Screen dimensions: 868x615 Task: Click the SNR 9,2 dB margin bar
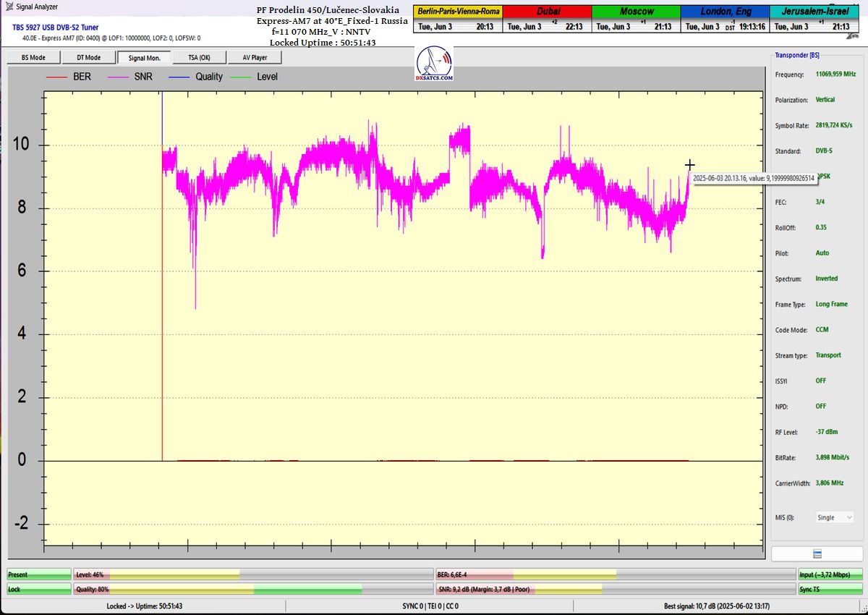(613, 590)
